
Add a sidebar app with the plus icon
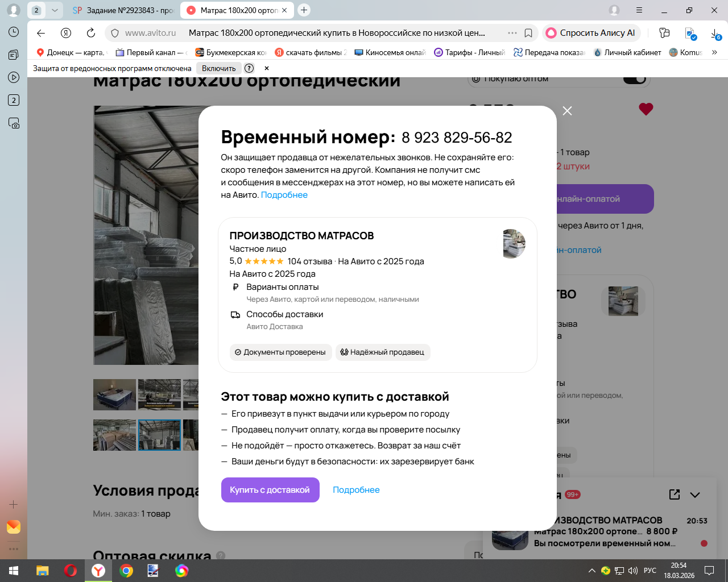14,504
